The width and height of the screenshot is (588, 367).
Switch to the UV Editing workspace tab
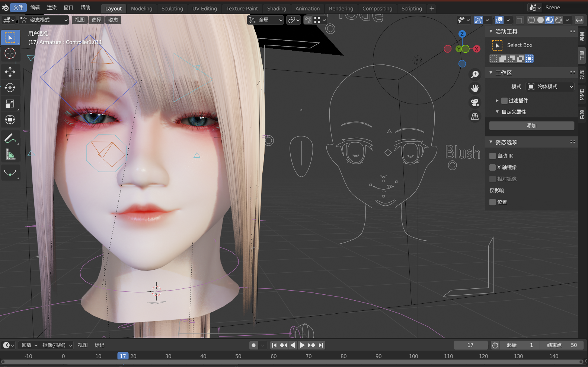pos(205,8)
